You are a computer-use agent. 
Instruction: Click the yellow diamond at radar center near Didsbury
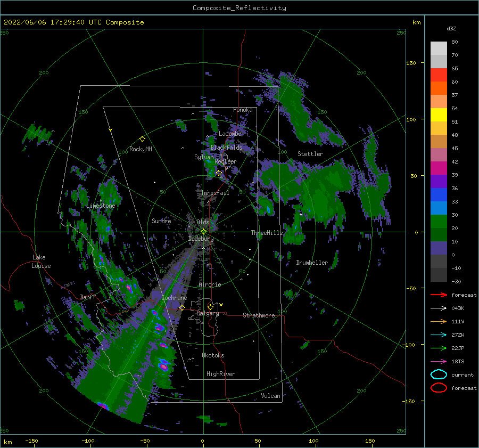203,232
